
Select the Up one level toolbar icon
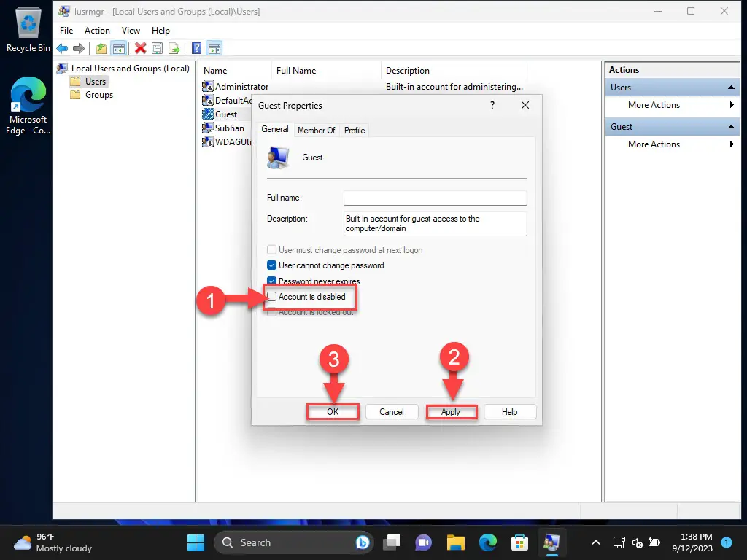[101, 48]
